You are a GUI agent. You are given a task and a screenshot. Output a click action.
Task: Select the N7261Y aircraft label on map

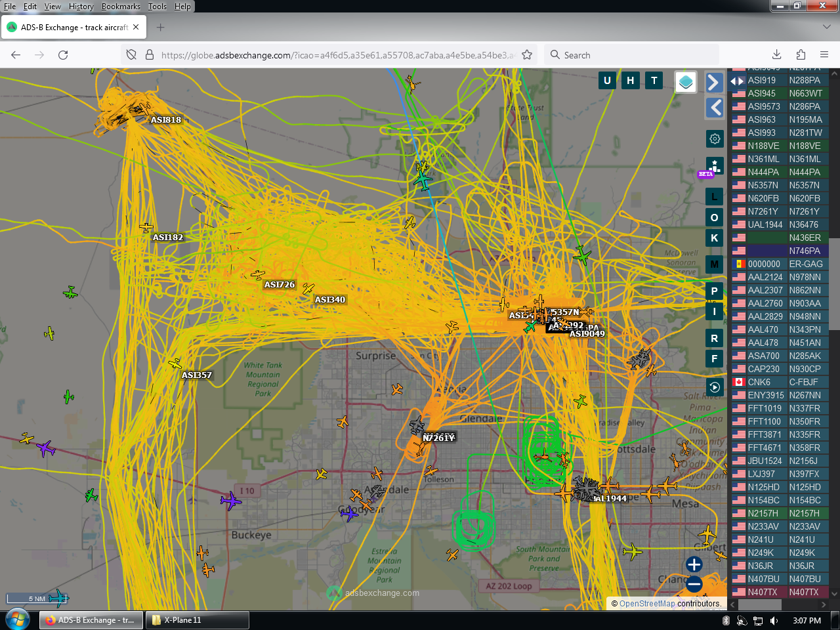click(439, 438)
